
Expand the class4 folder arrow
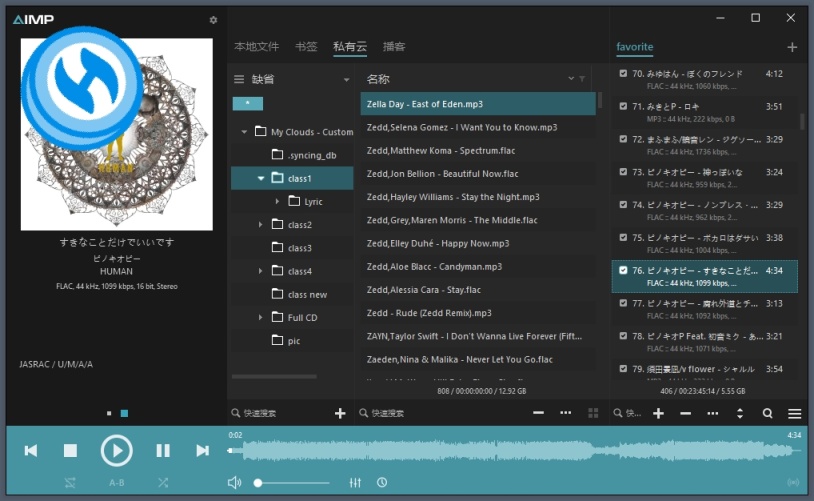pos(261,271)
